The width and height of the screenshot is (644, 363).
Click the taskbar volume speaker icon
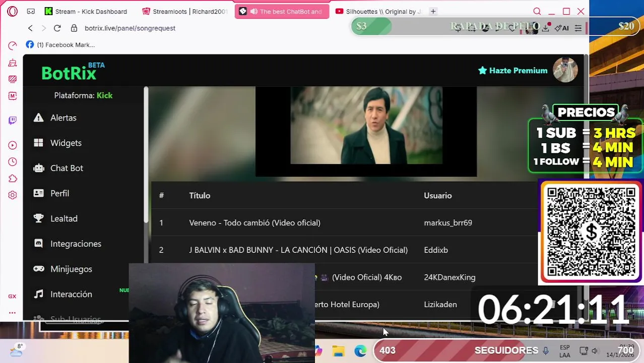pos(595,351)
